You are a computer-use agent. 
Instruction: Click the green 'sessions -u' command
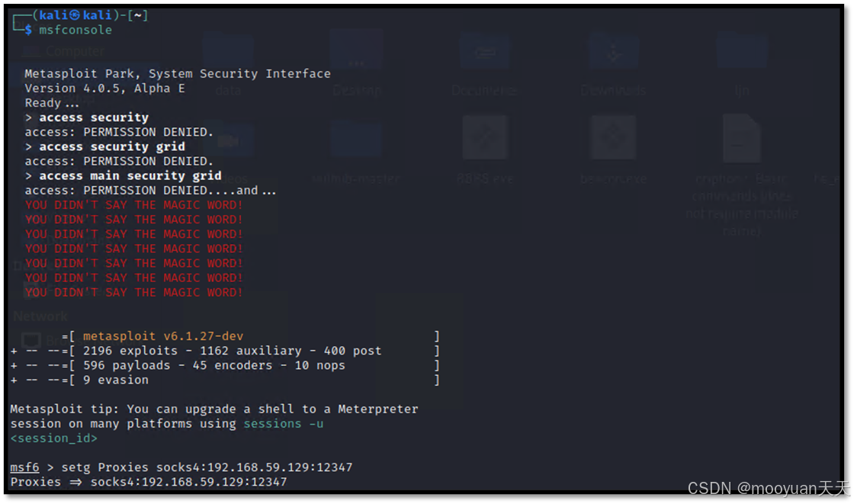pos(283,424)
